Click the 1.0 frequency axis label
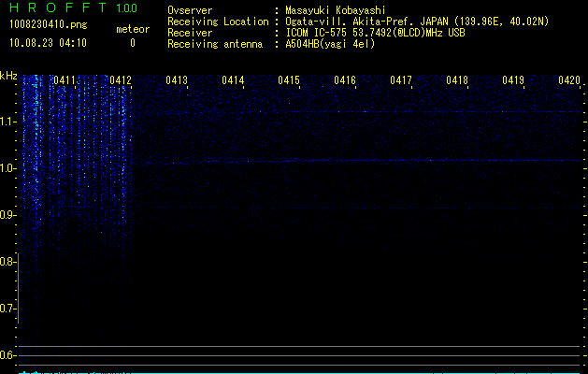This screenshot has width=588, height=374. (x=7, y=168)
